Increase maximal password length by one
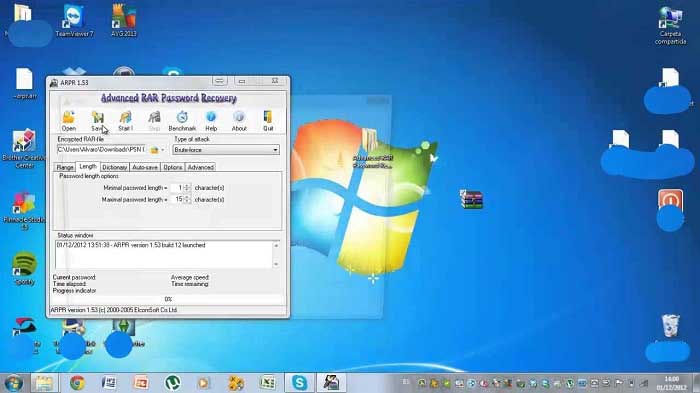The image size is (700, 393). [187, 197]
